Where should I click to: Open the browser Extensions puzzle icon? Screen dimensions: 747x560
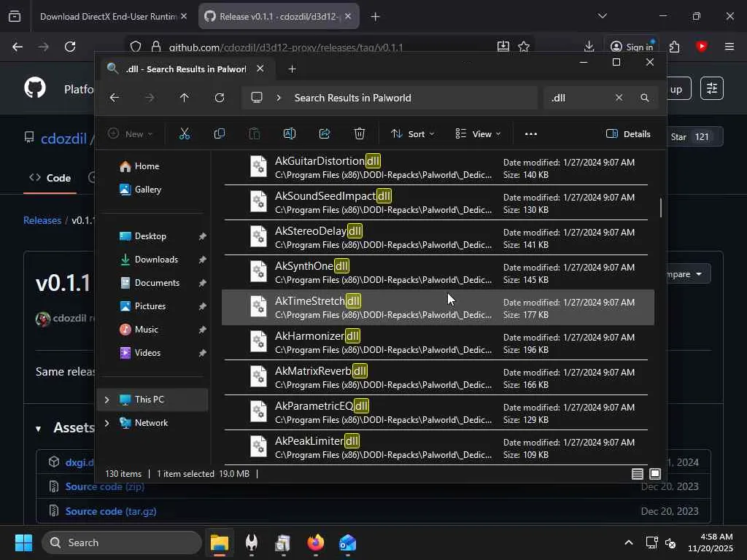pyautogui.click(x=675, y=47)
